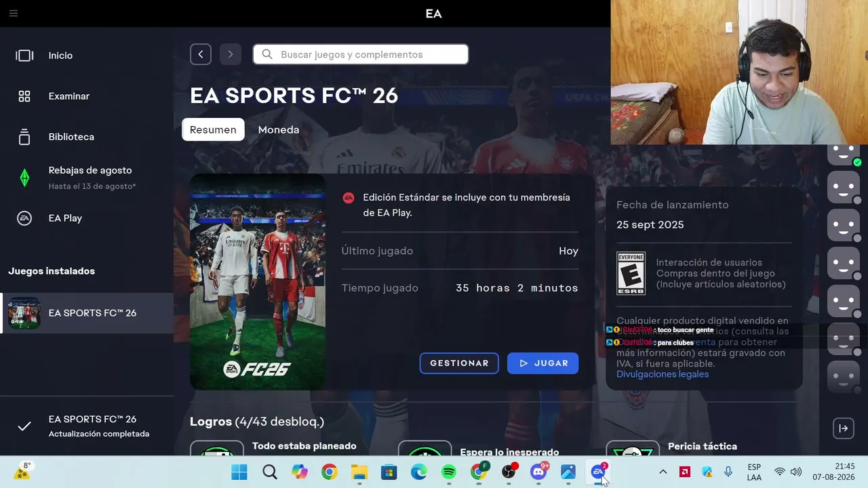Click the microphone tray icon
Screen dimensions: 868x488
click(728, 472)
